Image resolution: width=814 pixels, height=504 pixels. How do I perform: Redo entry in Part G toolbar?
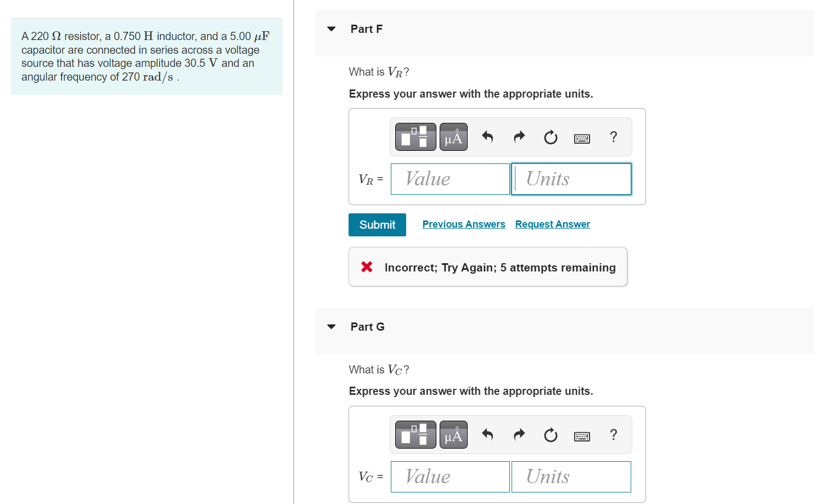tap(519, 434)
